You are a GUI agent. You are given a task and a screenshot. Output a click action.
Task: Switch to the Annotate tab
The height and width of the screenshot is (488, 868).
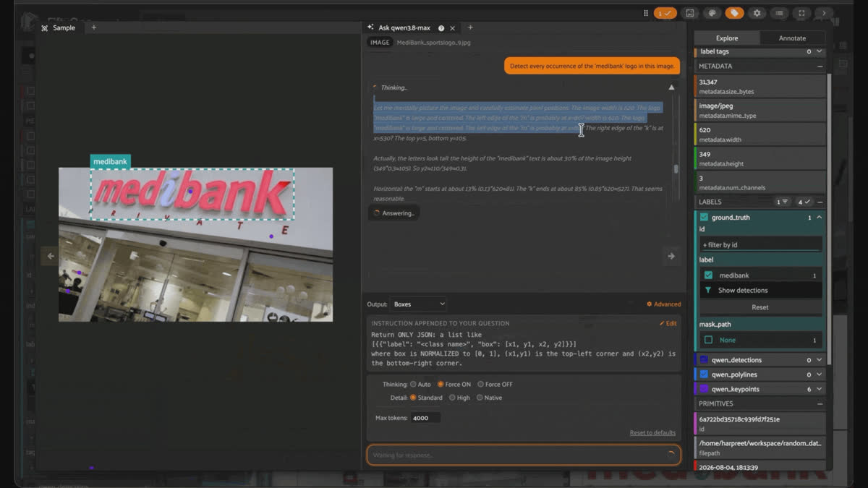tap(792, 38)
